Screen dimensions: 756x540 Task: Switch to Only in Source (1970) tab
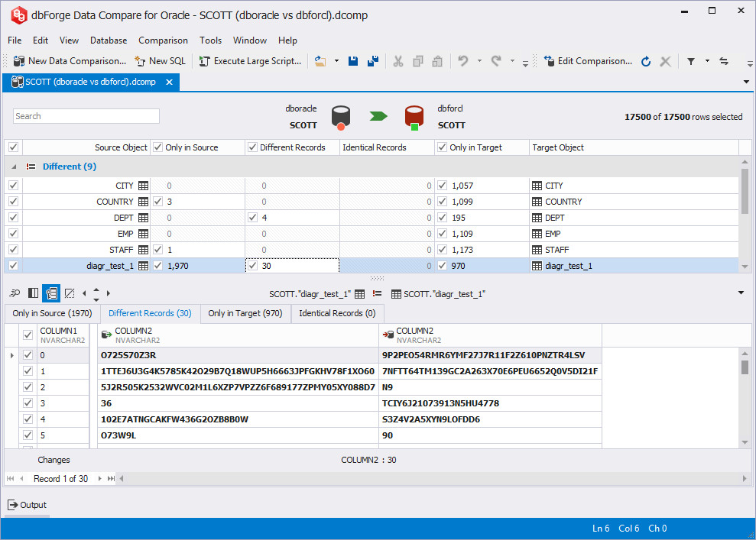pyautogui.click(x=52, y=313)
